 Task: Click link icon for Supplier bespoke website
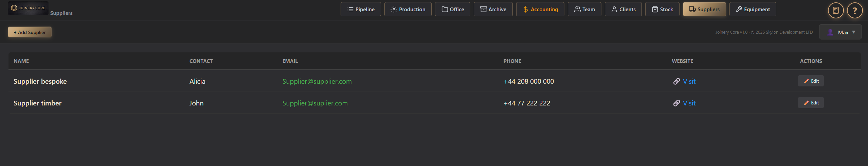pos(676,81)
